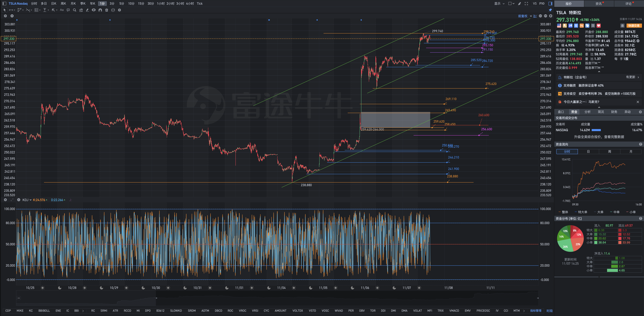Open the KDJ indicator dropdown

(x=27, y=200)
